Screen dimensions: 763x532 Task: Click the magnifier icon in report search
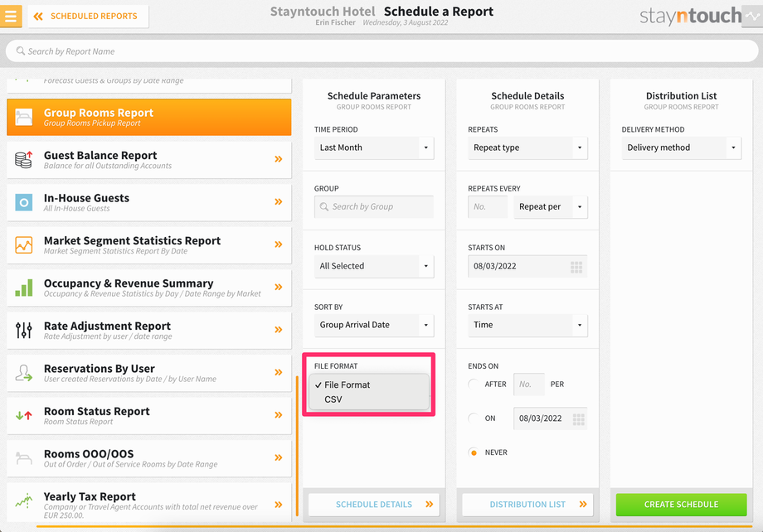pos(21,51)
